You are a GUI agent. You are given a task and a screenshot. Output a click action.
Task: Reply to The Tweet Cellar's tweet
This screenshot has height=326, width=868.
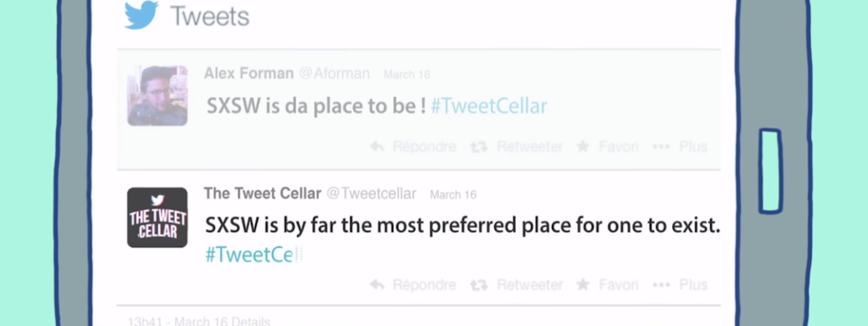coord(413,285)
